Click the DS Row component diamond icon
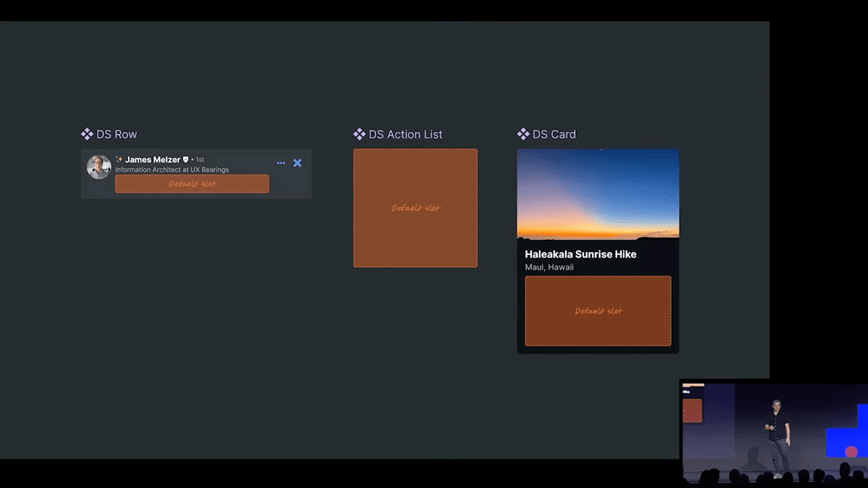Viewport: 868px width, 488px height. (x=87, y=134)
